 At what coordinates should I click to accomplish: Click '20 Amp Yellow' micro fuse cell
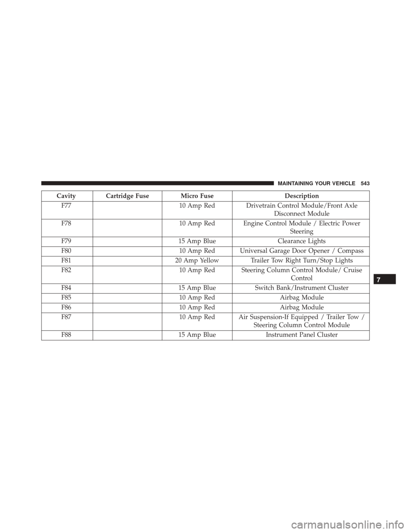pos(197,260)
